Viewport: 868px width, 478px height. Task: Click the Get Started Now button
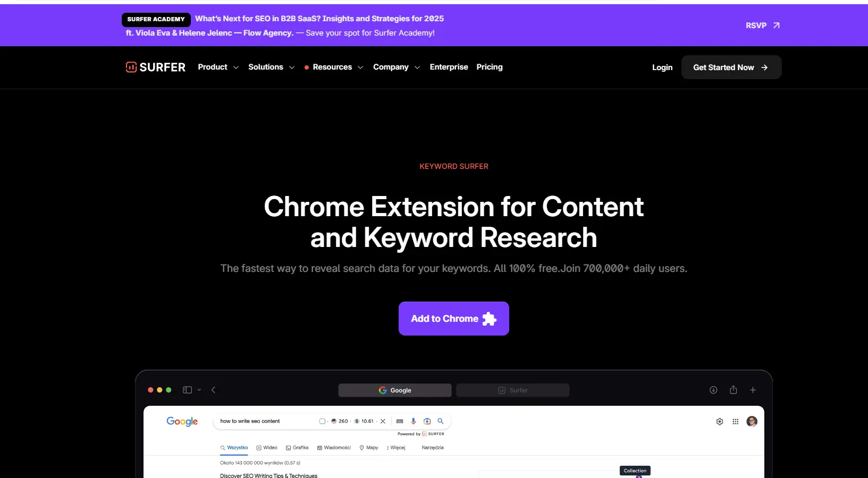(x=731, y=67)
